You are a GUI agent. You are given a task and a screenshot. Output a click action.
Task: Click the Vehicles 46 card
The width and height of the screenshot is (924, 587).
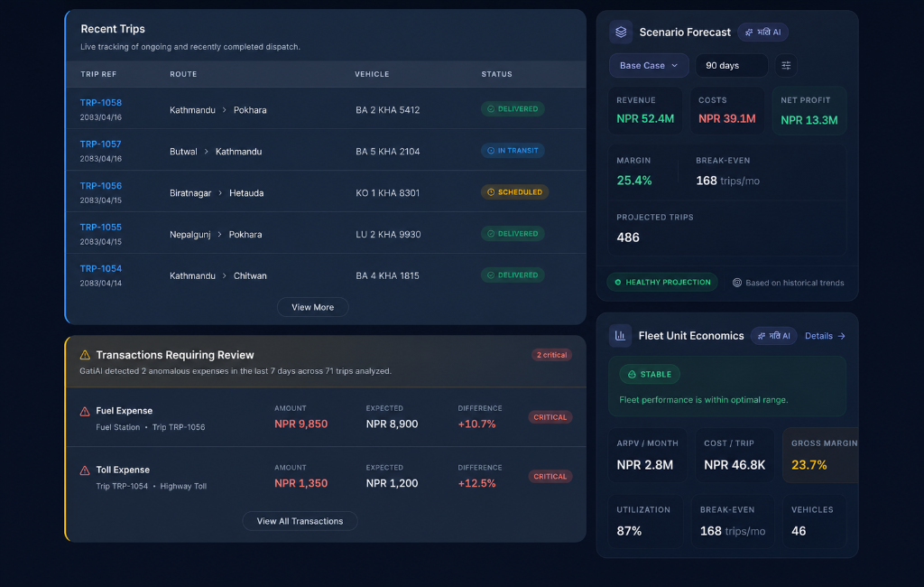815,521
